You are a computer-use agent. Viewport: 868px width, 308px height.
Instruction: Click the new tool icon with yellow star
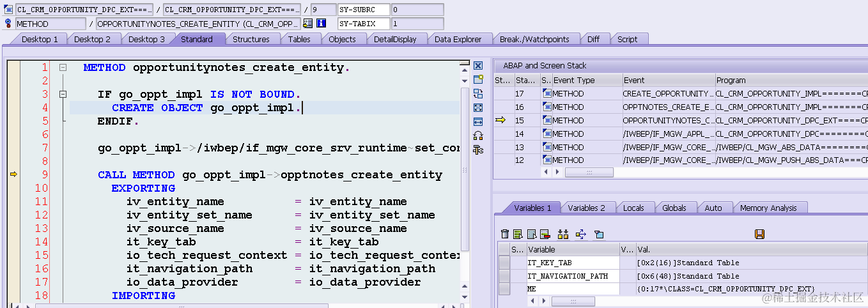tap(478, 79)
